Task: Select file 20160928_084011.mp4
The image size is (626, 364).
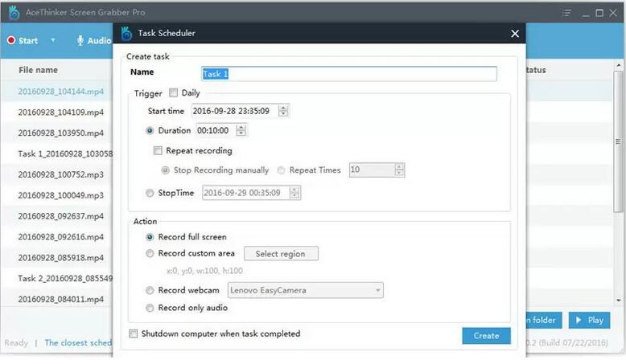Action: click(x=60, y=299)
